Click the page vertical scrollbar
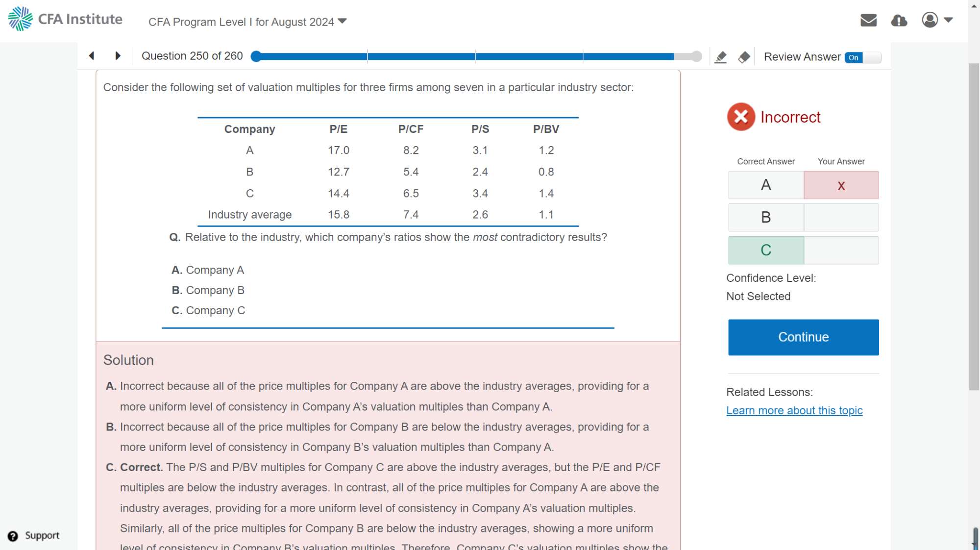The height and width of the screenshot is (550, 980). click(x=974, y=225)
